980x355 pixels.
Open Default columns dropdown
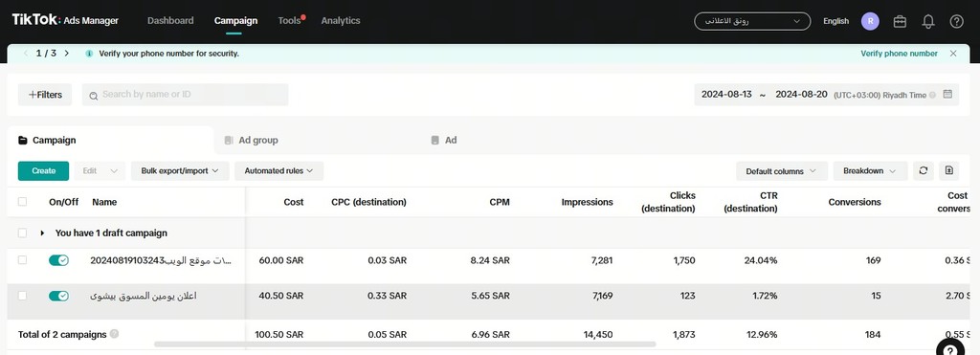(x=781, y=170)
